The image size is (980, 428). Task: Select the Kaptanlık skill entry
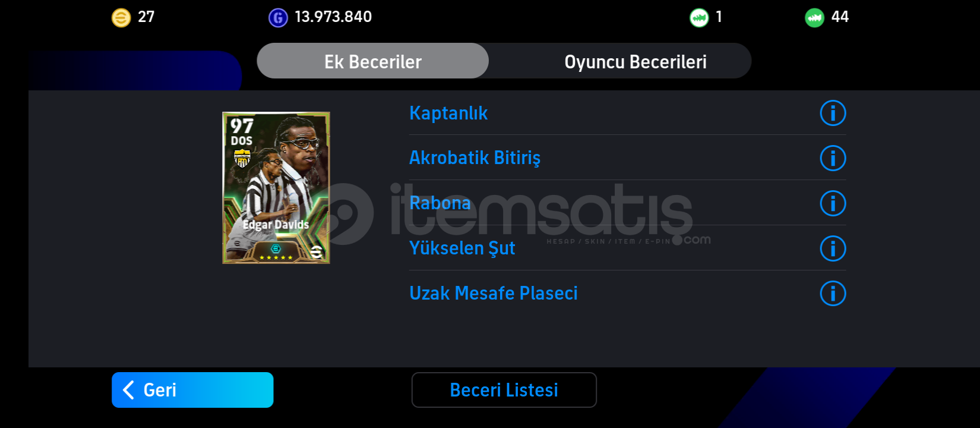pyautogui.click(x=627, y=113)
